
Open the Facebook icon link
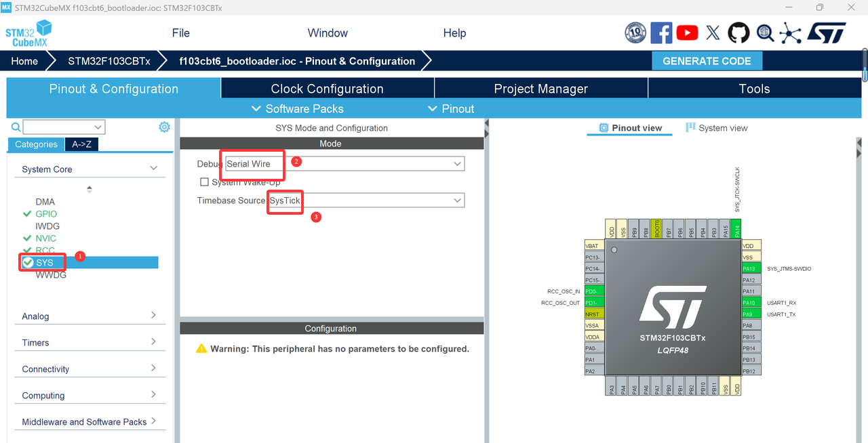tap(661, 33)
